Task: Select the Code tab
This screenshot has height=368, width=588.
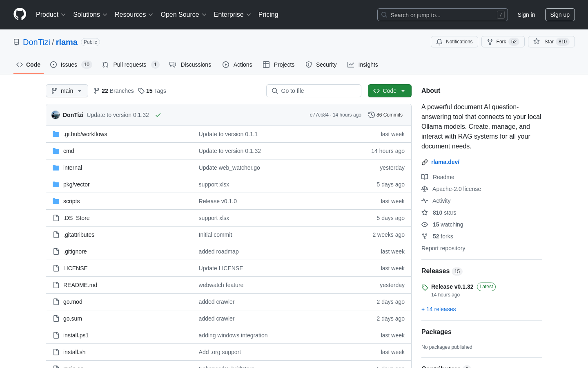Action: (x=29, y=65)
